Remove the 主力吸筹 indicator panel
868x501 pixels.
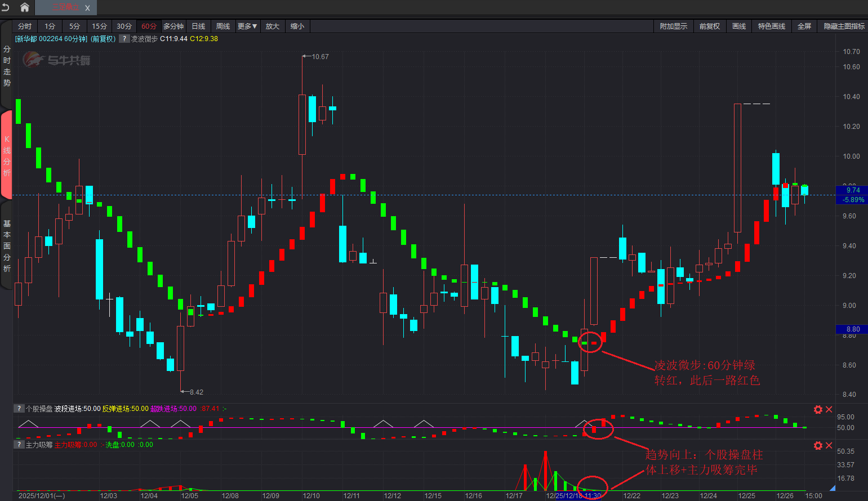pos(829,445)
